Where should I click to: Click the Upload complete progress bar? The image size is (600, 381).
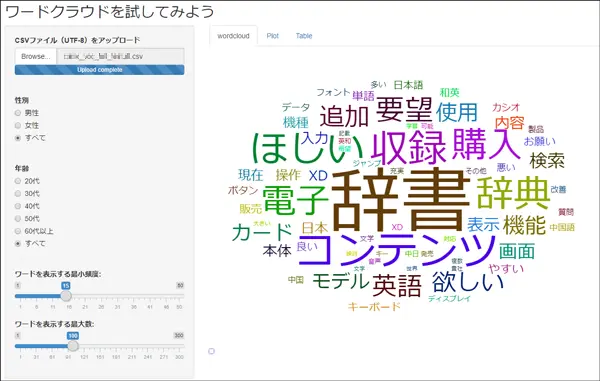coord(99,70)
